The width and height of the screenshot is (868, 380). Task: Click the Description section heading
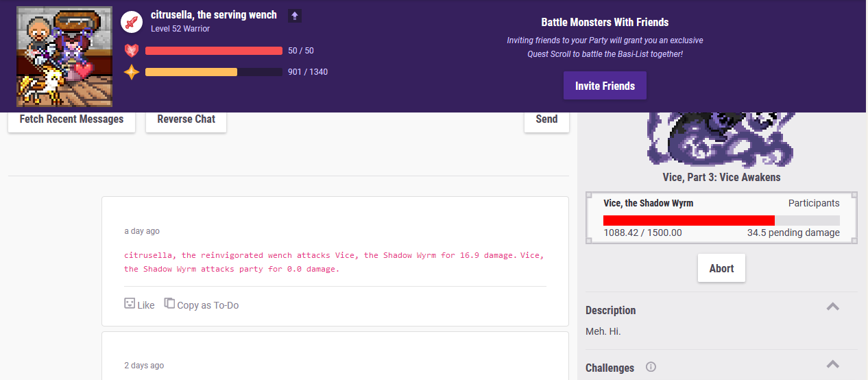coord(611,310)
